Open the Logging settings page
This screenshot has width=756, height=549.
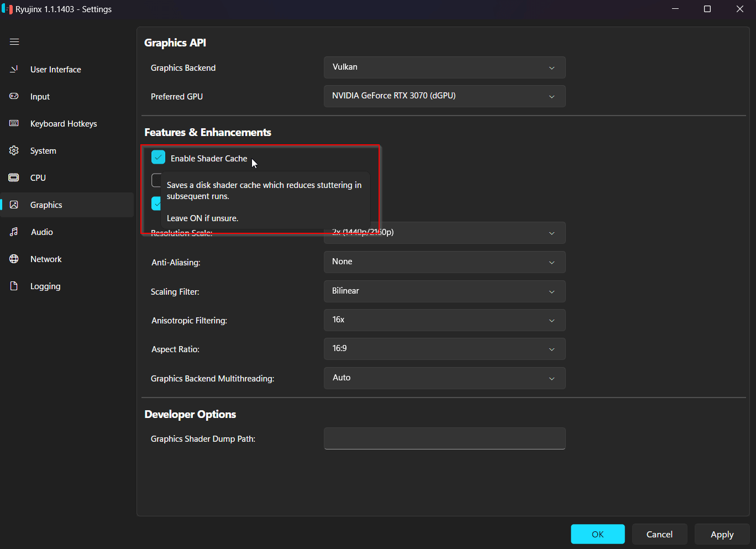(67, 286)
